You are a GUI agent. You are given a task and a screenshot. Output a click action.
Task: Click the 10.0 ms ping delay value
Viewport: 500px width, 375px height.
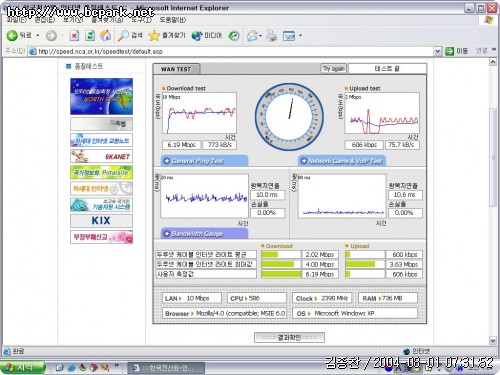267,195
